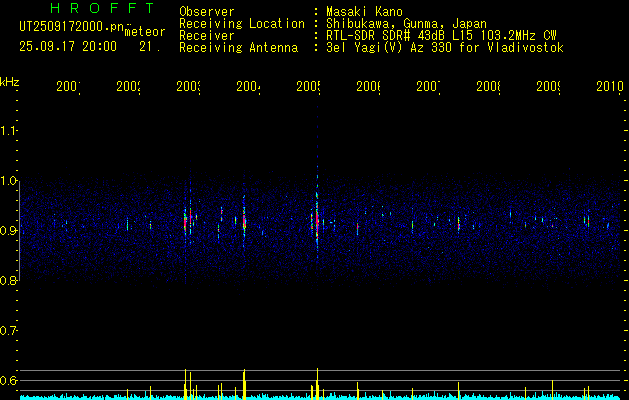The height and width of the screenshot is (400, 629).
Task: Click the 'Receiving Location' label
Action: 242,24
